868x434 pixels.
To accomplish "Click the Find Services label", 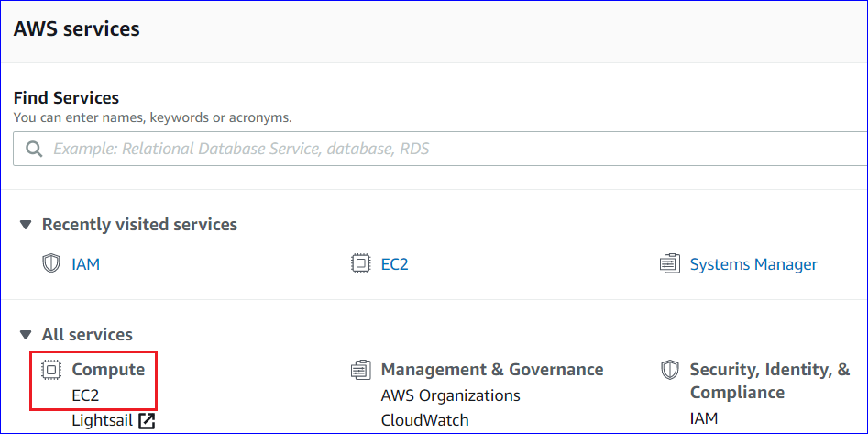I will [66, 98].
